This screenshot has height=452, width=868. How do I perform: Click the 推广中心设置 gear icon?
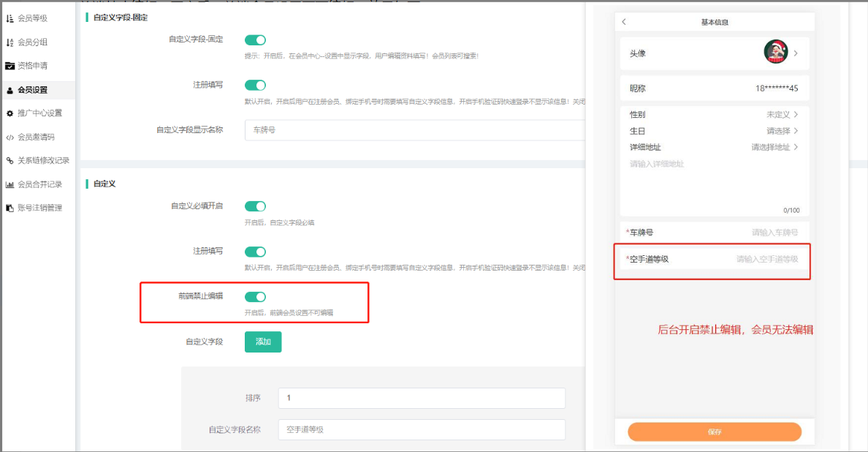point(10,113)
